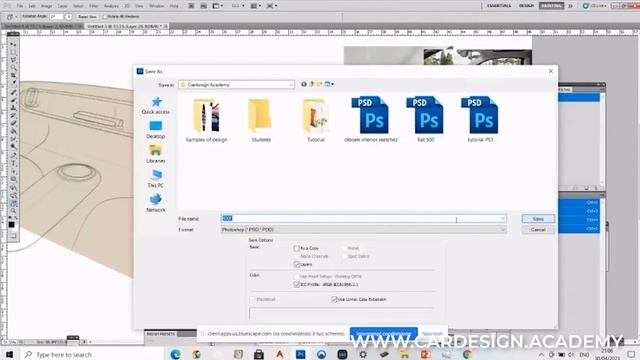
Task: Switch to the PAINTING workspace
Action: pyautogui.click(x=551, y=6)
